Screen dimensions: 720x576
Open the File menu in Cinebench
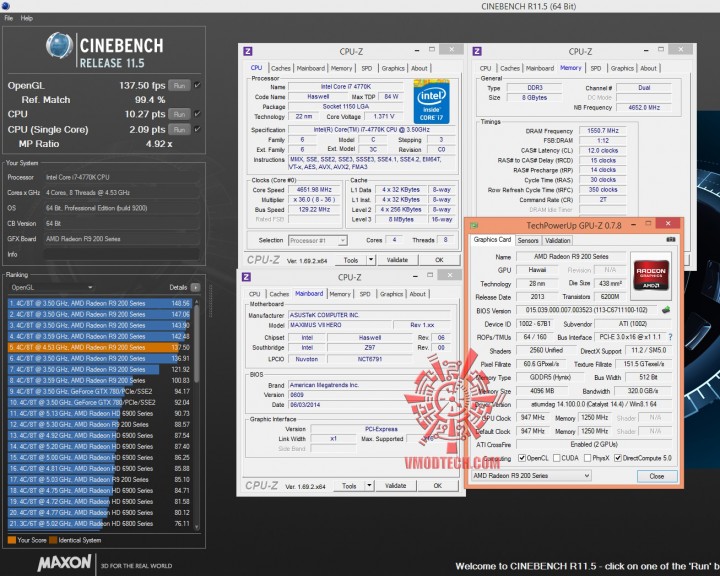pos(9,18)
